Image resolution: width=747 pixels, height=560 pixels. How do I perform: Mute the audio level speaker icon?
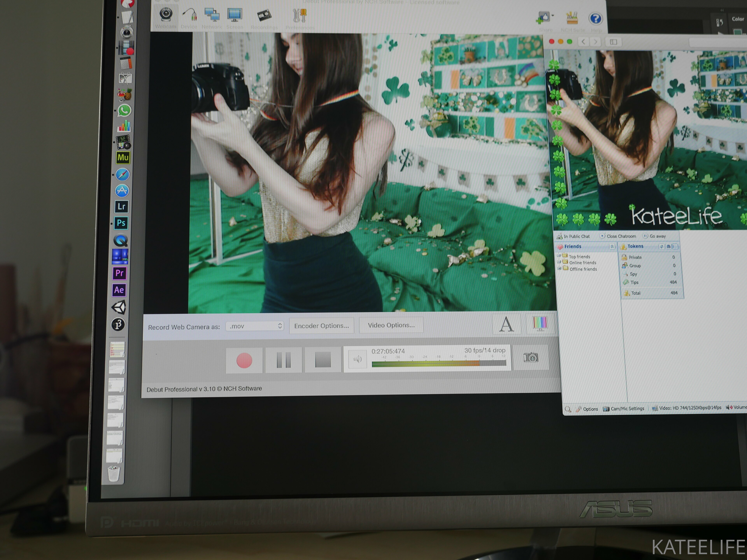[357, 359]
